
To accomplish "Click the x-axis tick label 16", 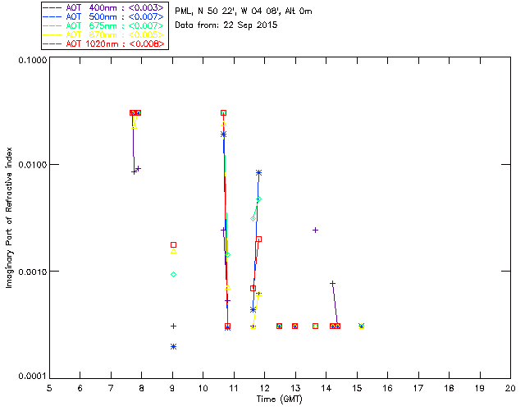I will [388, 388].
